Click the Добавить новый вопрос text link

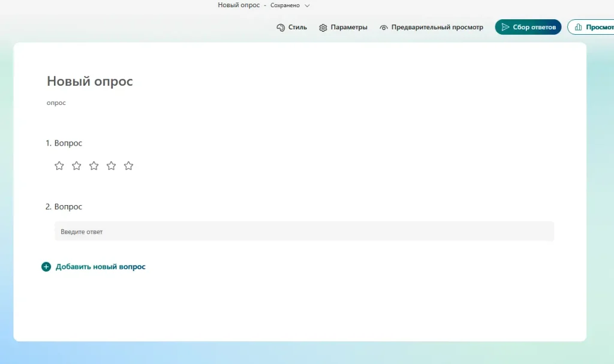[100, 267]
